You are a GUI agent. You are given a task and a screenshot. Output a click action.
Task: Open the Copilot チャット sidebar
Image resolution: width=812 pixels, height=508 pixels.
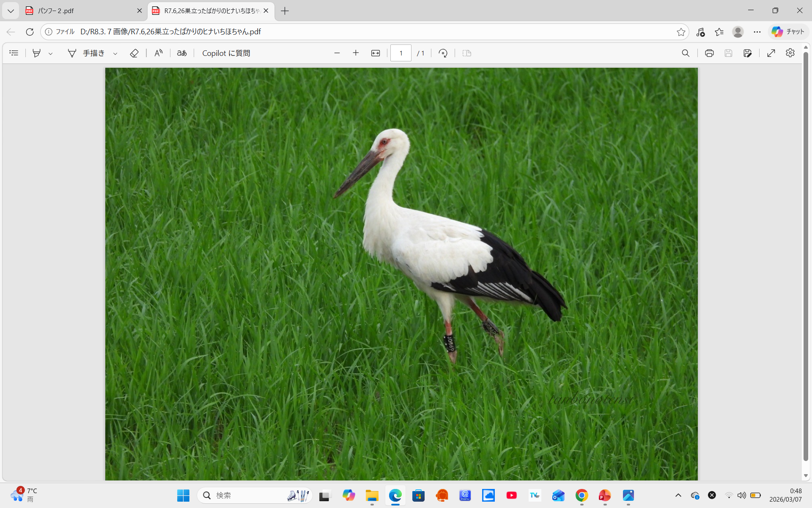pos(788,32)
